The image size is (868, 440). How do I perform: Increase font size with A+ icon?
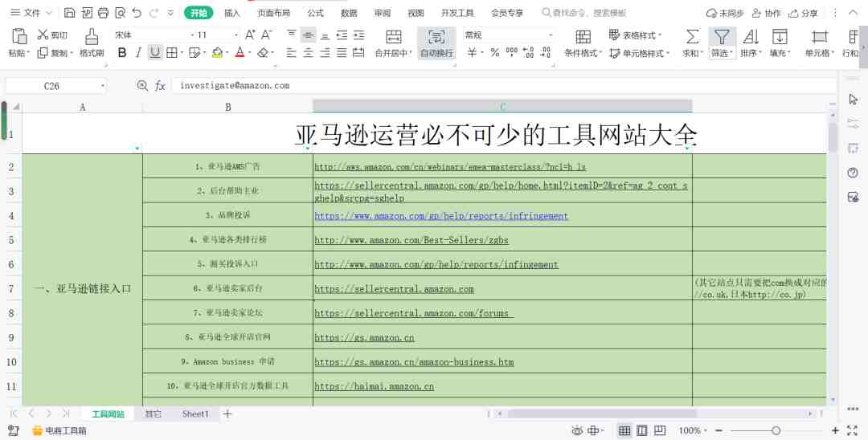pyautogui.click(x=250, y=35)
